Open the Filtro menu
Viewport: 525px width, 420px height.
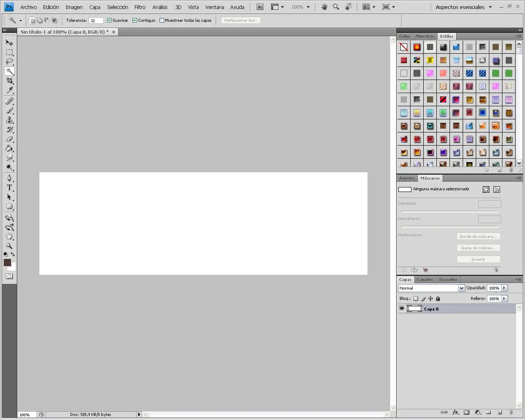[x=140, y=7]
